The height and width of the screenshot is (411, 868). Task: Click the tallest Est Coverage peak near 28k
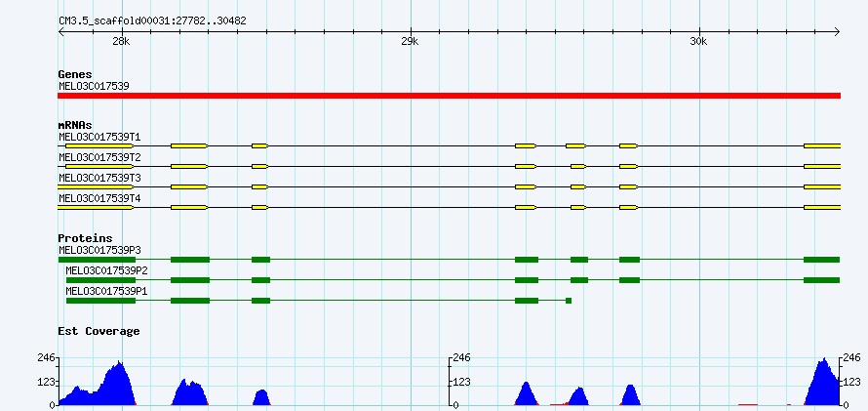119,384
